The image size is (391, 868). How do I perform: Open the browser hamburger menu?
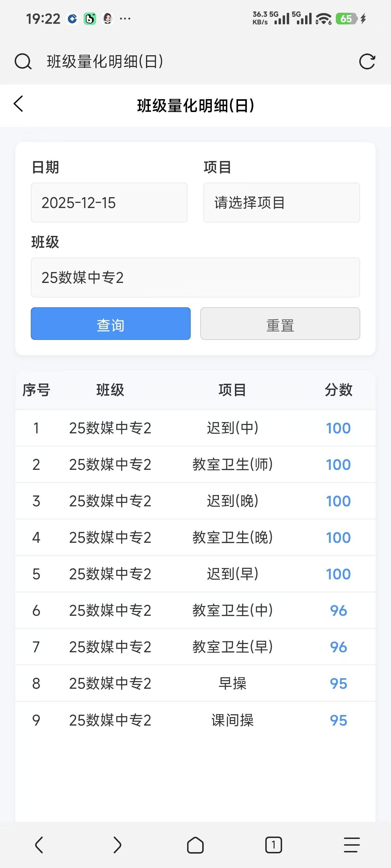tap(352, 845)
